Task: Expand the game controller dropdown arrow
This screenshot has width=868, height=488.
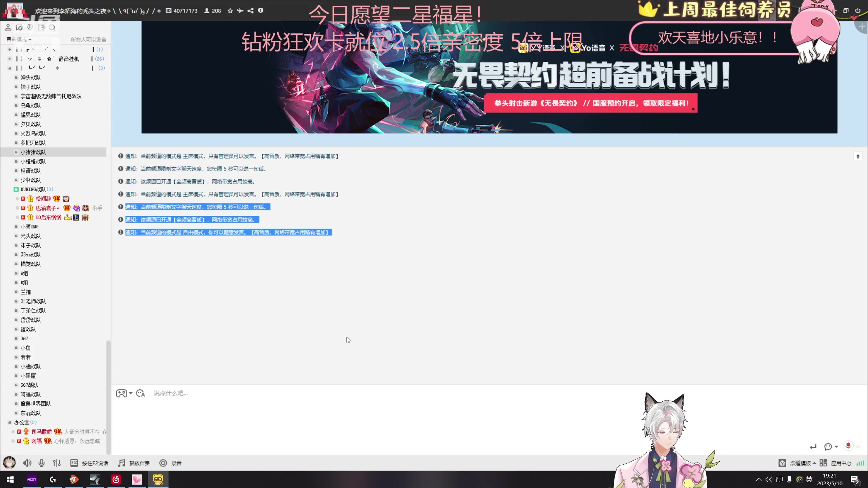Action: coord(131,393)
